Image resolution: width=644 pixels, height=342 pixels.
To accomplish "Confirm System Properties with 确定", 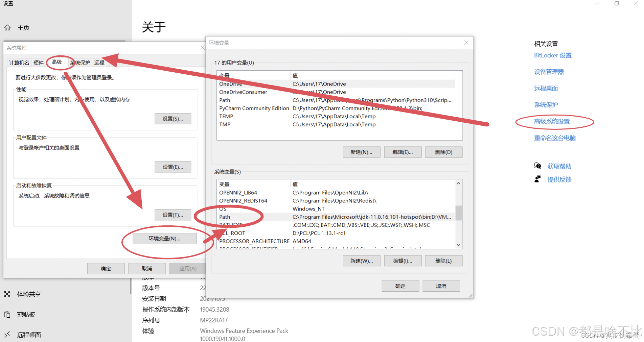I will coord(106,268).
